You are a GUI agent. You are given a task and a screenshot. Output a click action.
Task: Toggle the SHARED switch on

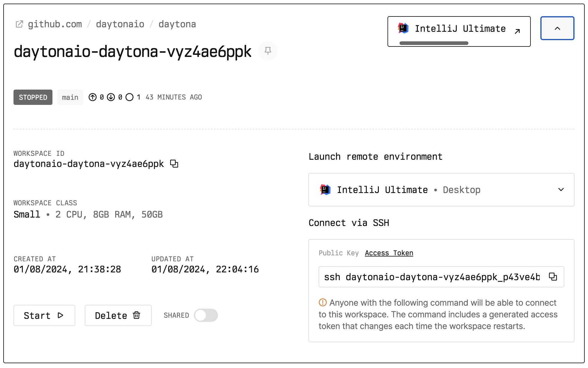(x=206, y=315)
